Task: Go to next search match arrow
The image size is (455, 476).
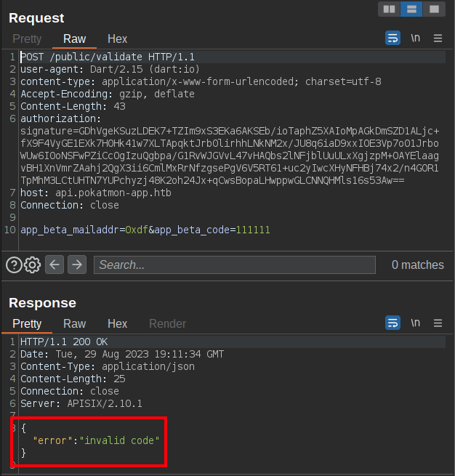Action: (76, 265)
